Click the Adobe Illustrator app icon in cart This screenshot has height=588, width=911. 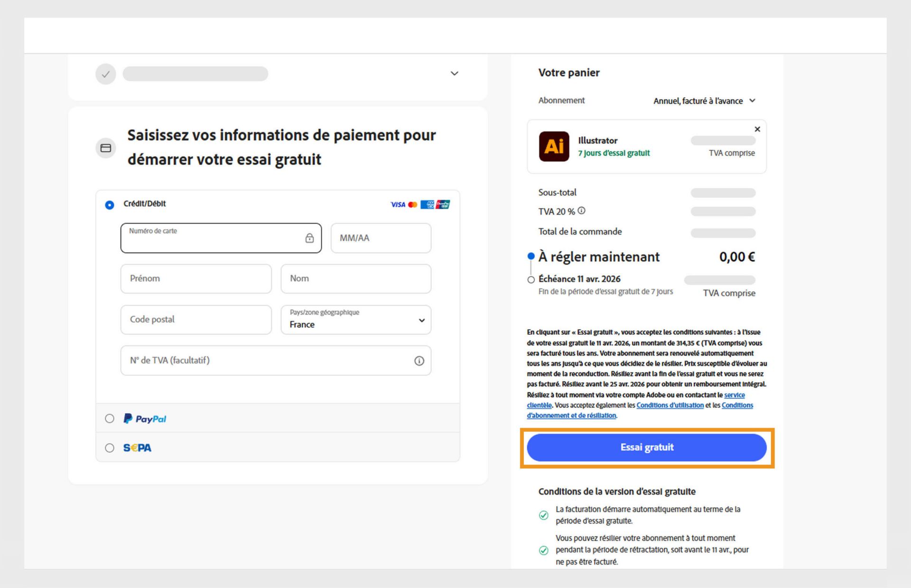pyautogui.click(x=553, y=147)
